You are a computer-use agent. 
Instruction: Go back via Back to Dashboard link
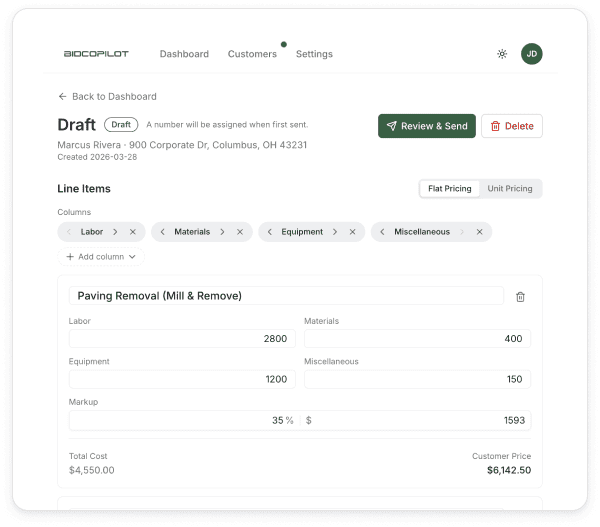click(107, 96)
